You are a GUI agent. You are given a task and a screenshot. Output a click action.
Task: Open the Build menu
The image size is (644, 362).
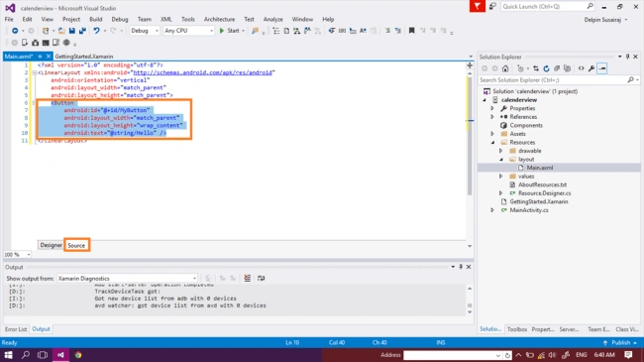96,19
